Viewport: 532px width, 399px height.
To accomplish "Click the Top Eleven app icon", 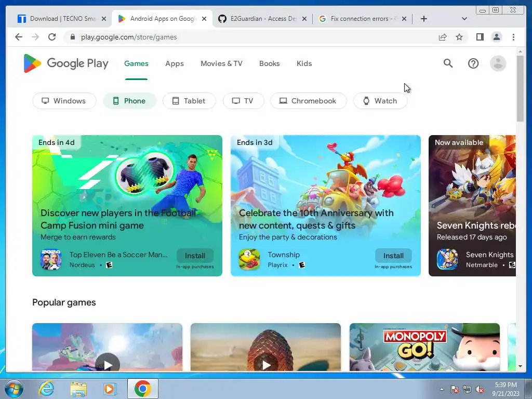I will tap(51, 260).
